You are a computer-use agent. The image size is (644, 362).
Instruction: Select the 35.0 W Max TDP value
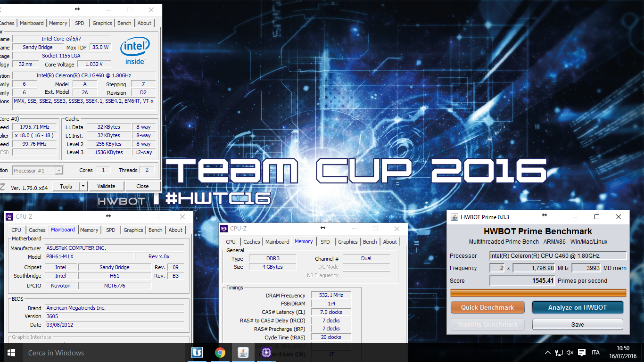100,47
